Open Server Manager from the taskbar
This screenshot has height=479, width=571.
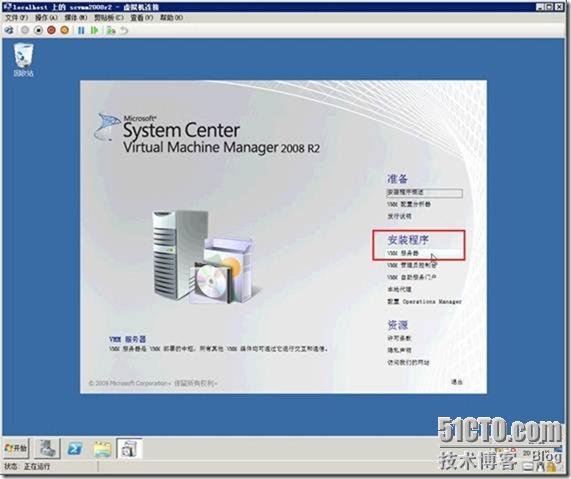click(x=47, y=448)
